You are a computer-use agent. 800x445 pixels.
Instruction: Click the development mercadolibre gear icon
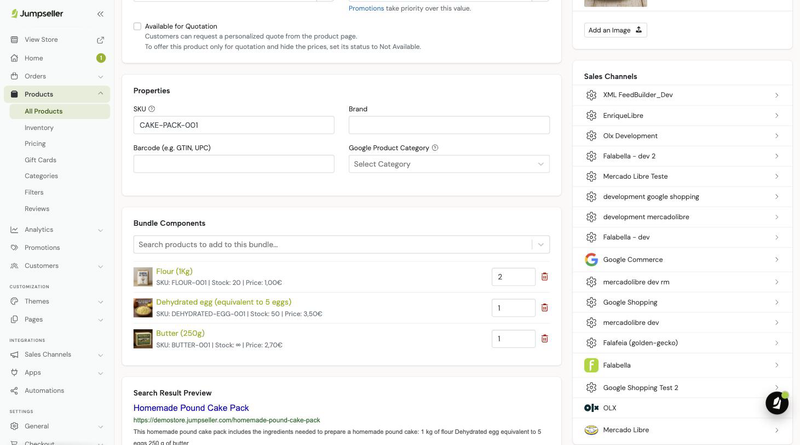tap(591, 217)
